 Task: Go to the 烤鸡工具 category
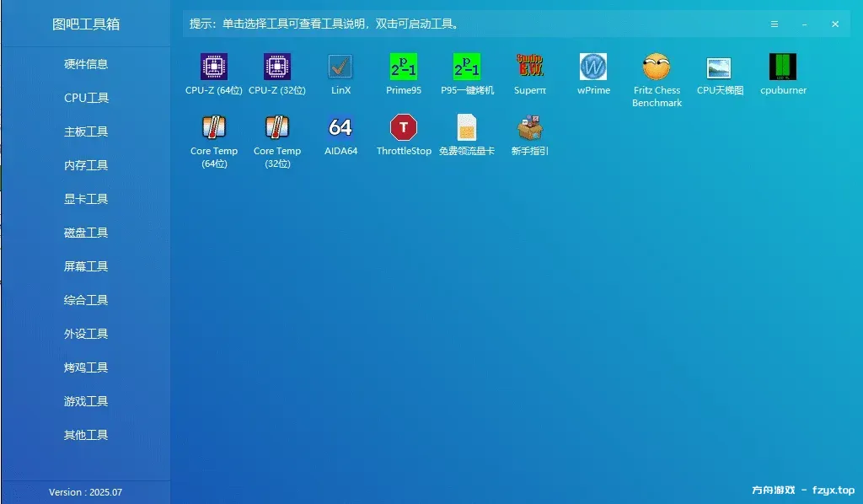coord(86,367)
